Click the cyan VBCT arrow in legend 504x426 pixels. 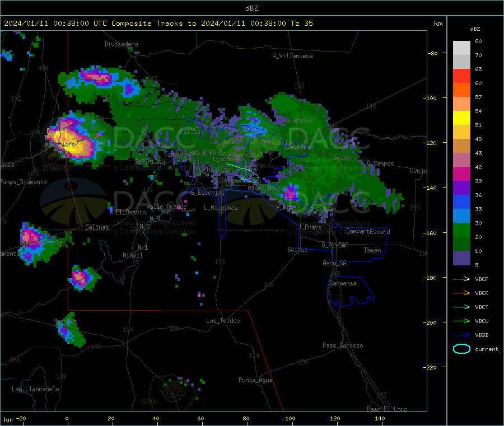pos(461,307)
